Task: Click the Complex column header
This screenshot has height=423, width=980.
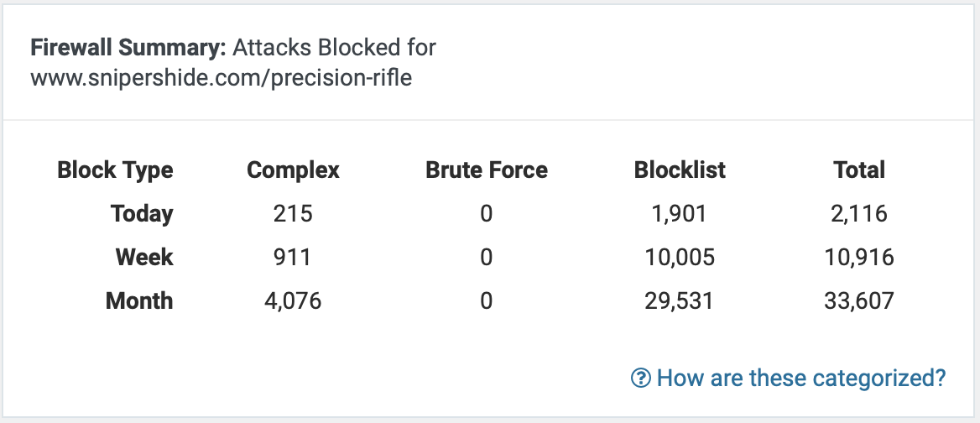Action: coord(293,170)
